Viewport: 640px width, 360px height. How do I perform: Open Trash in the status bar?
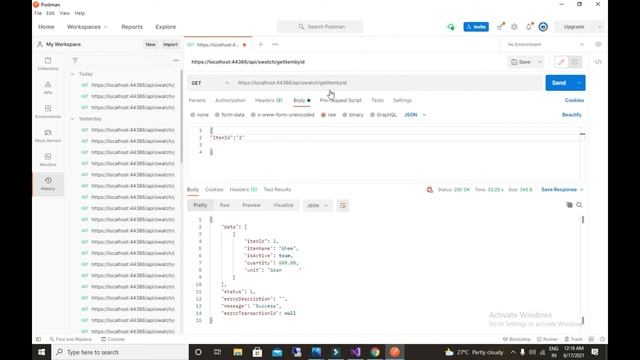click(573, 339)
